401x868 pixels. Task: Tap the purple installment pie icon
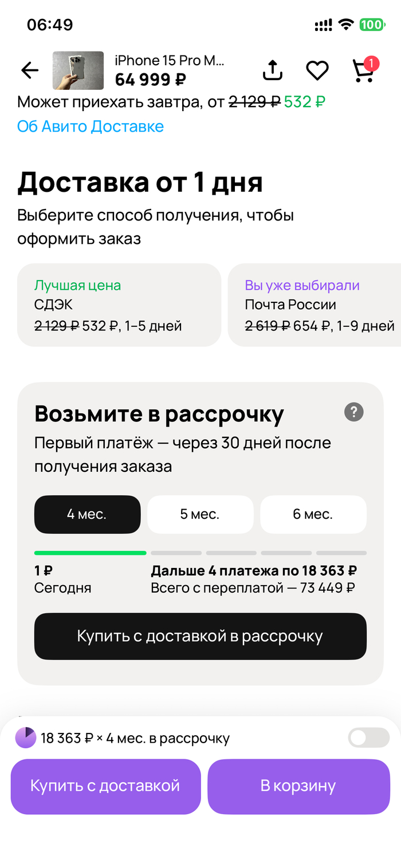click(25, 738)
